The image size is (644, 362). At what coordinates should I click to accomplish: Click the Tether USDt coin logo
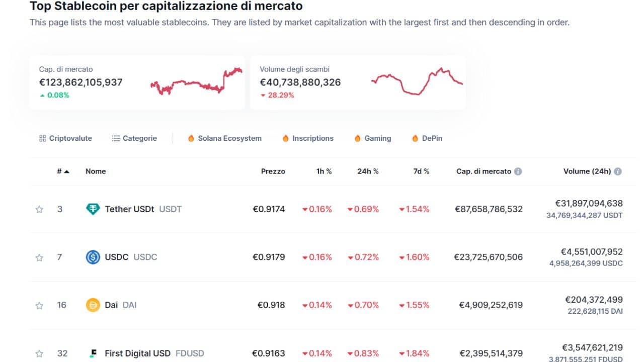[93, 209]
